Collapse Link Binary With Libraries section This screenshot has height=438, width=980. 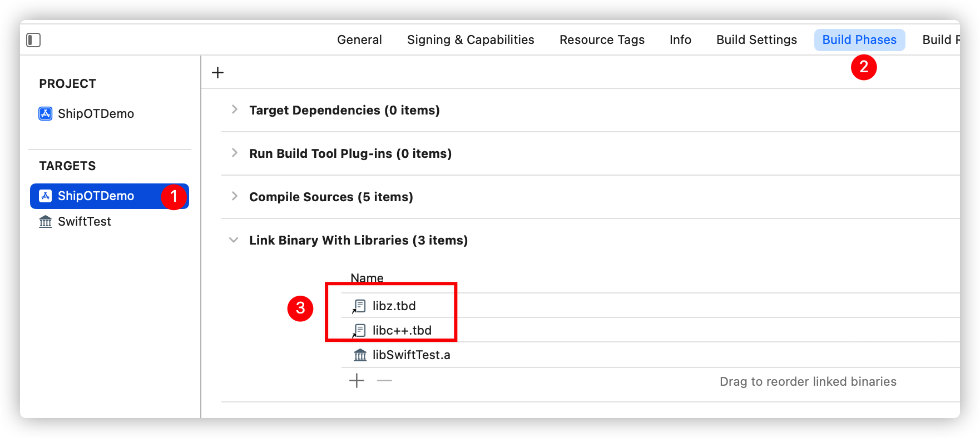(x=234, y=240)
